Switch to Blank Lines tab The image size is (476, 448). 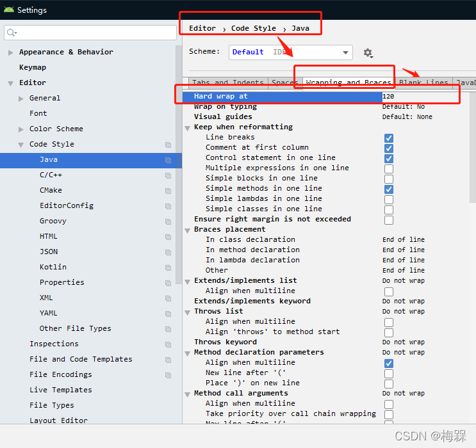[x=423, y=83]
